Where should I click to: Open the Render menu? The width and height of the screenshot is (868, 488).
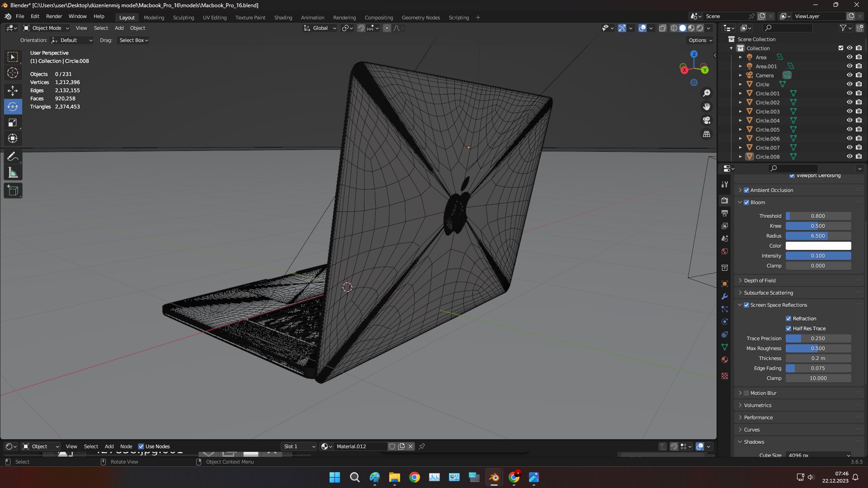tap(54, 16)
